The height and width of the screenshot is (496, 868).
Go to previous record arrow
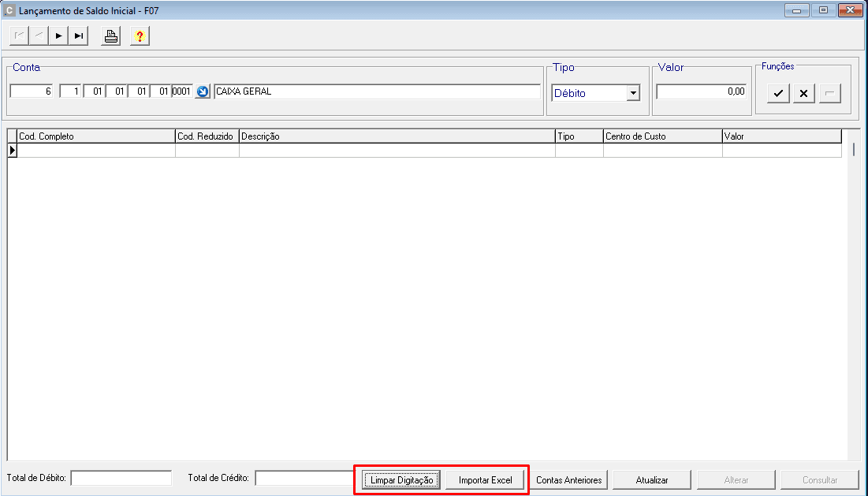pyautogui.click(x=39, y=36)
